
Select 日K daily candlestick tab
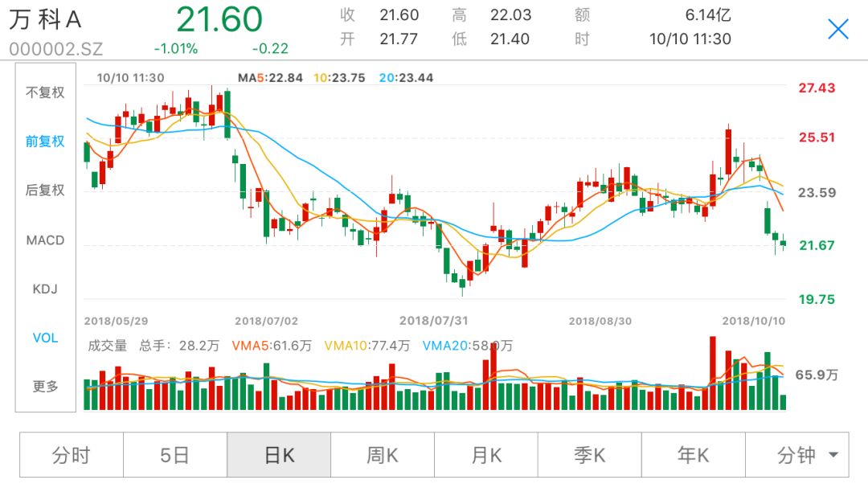pos(279,455)
